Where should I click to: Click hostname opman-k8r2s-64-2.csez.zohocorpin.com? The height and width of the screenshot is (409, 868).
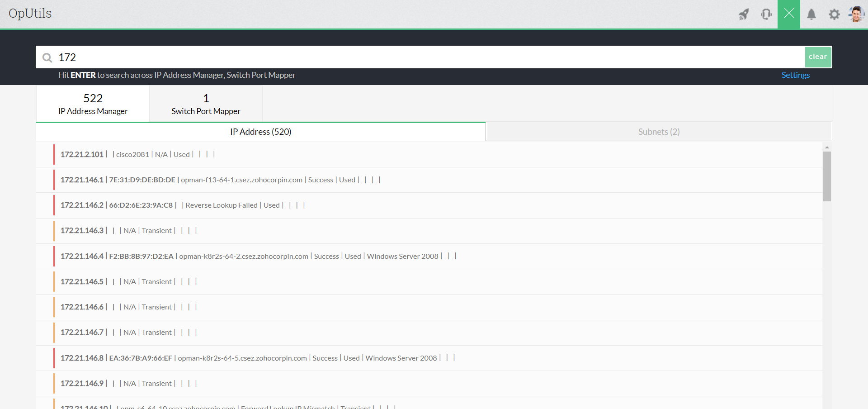(244, 256)
